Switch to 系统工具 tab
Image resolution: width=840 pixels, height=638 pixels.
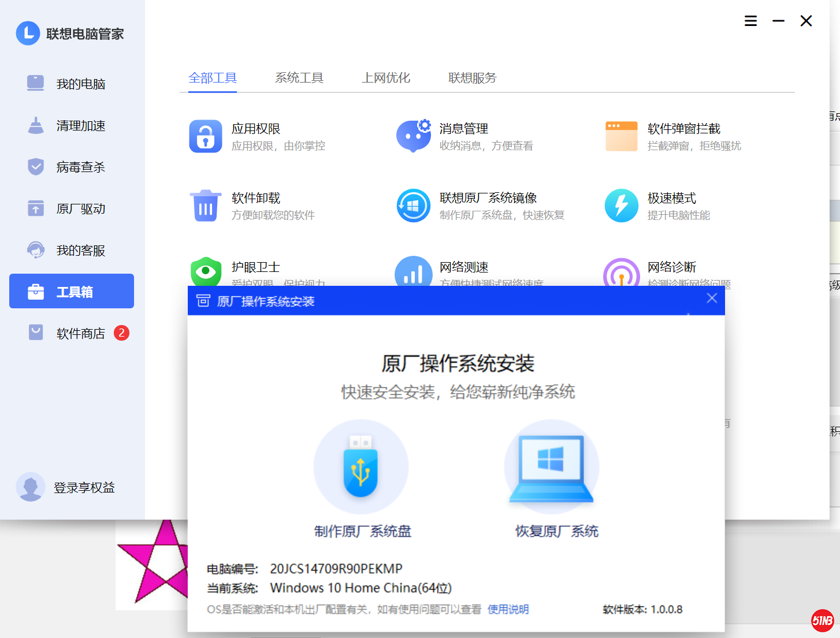coord(299,78)
